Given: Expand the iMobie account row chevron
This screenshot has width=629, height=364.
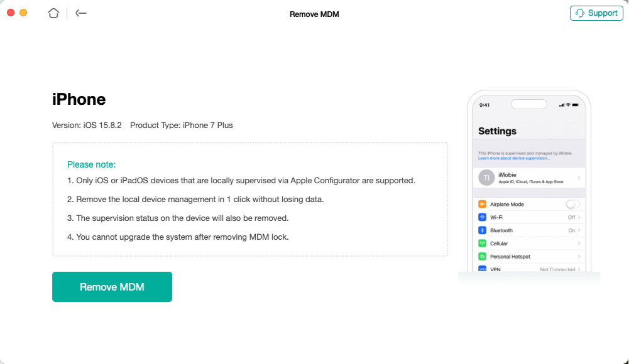Looking at the screenshot, I should coord(579,178).
